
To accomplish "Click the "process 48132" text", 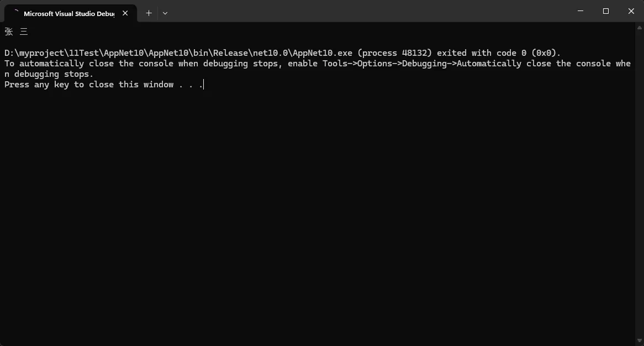I will coord(397,53).
